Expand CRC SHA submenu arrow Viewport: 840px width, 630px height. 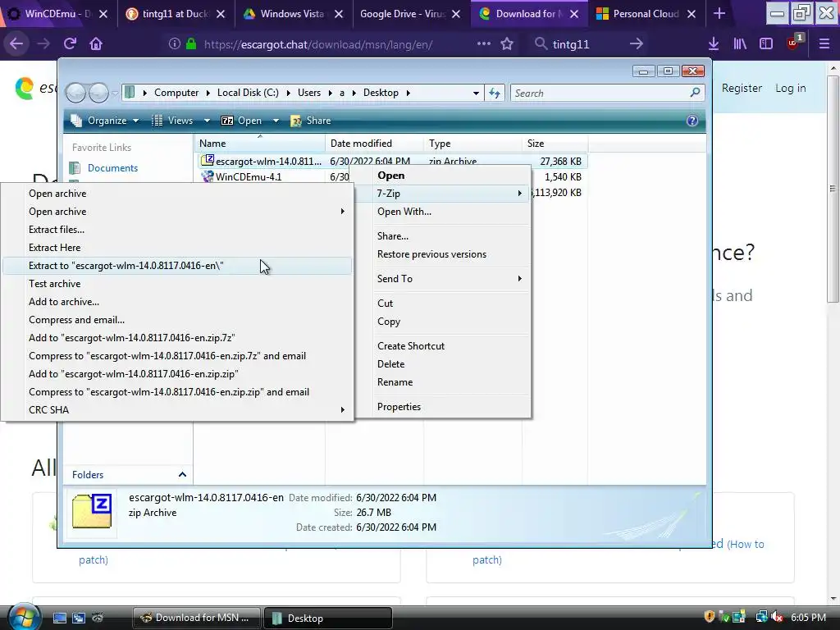click(x=342, y=410)
